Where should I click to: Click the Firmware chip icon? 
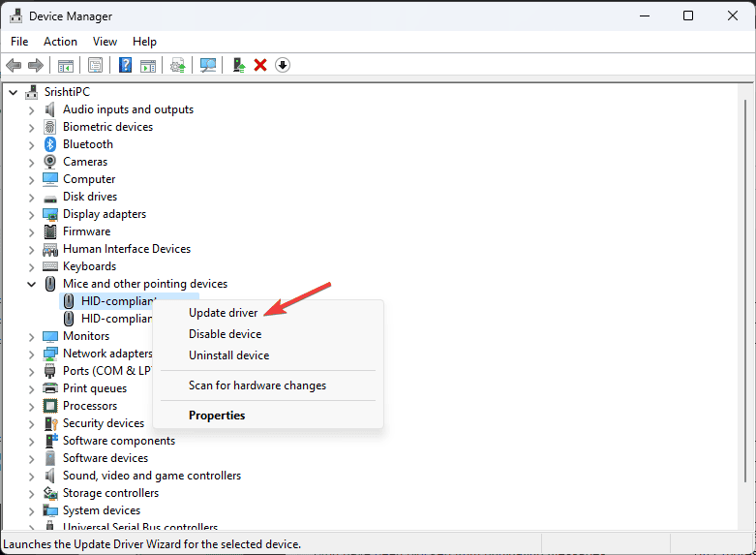pyautogui.click(x=50, y=231)
